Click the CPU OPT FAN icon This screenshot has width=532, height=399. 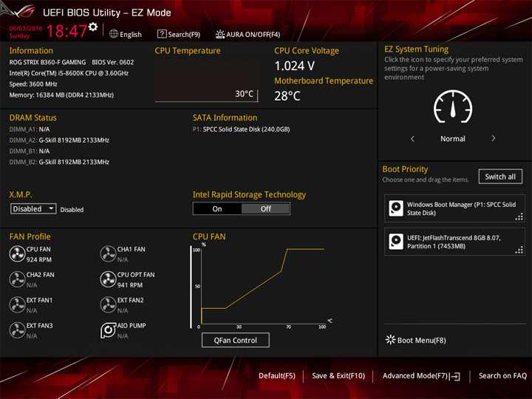(x=108, y=279)
